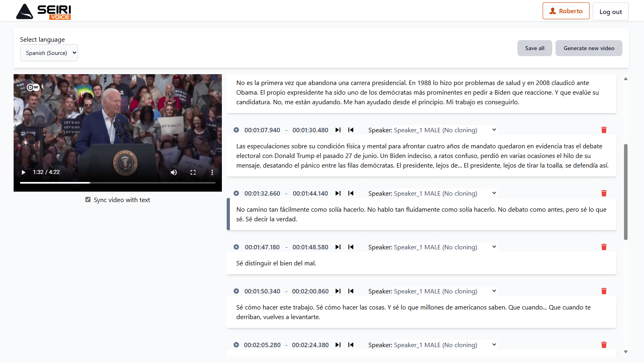Log out of the account
The height and width of the screenshot is (362, 644).
610,12
